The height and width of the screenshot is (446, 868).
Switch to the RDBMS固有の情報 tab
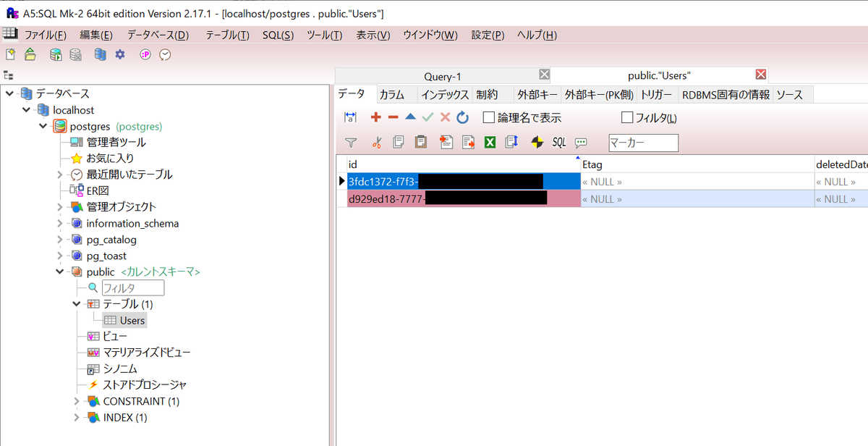click(x=726, y=94)
